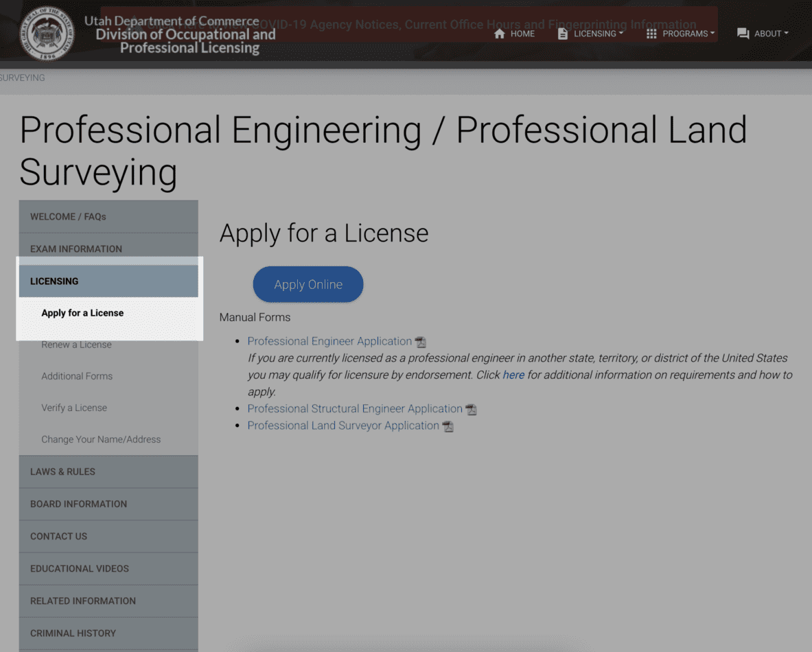Open the PROGRAMS dropdown menu
Image resolution: width=812 pixels, height=652 pixels.
(x=684, y=33)
